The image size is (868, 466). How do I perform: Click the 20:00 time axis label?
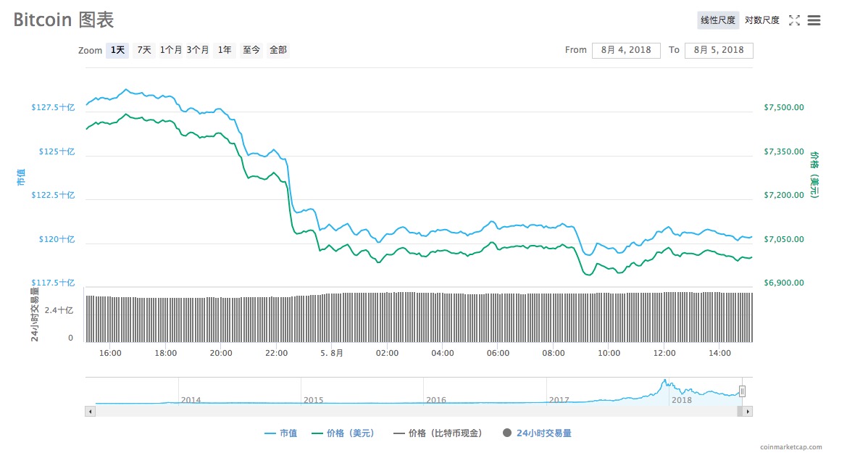pos(221,353)
